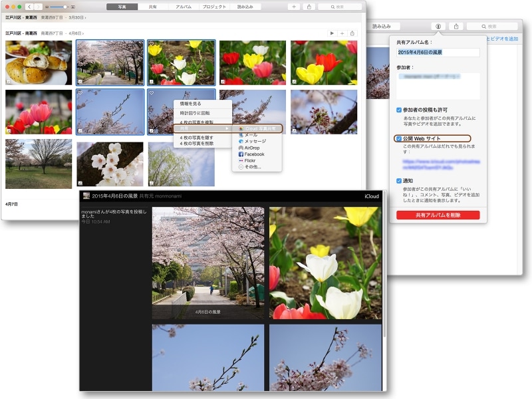Click the share icon in main toolbar
Screen dimensions: 532x399
tap(309, 7)
